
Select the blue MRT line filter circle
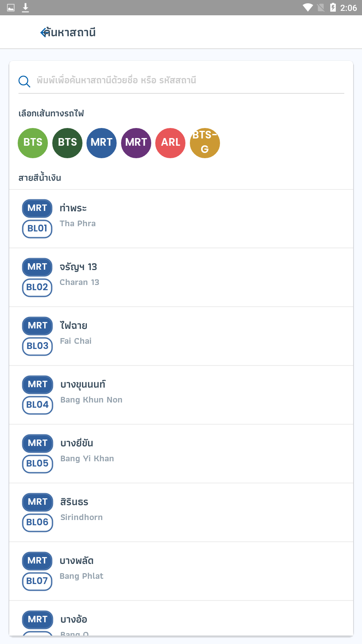[x=101, y=143]
